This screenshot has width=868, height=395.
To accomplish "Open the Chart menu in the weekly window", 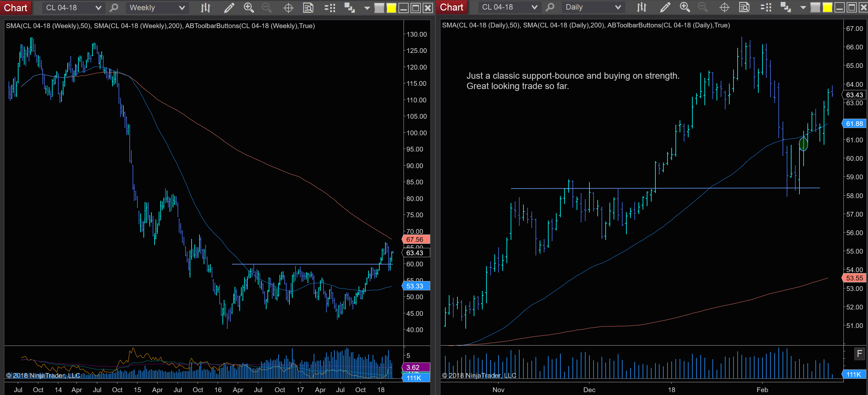I will pyautogui.click(x=16, y=8).
